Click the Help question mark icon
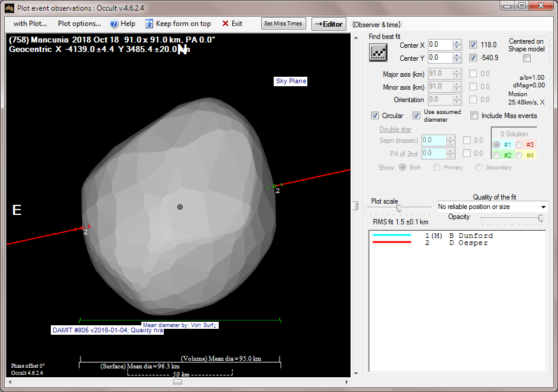558x392 pixels. [x=113, y=24]
